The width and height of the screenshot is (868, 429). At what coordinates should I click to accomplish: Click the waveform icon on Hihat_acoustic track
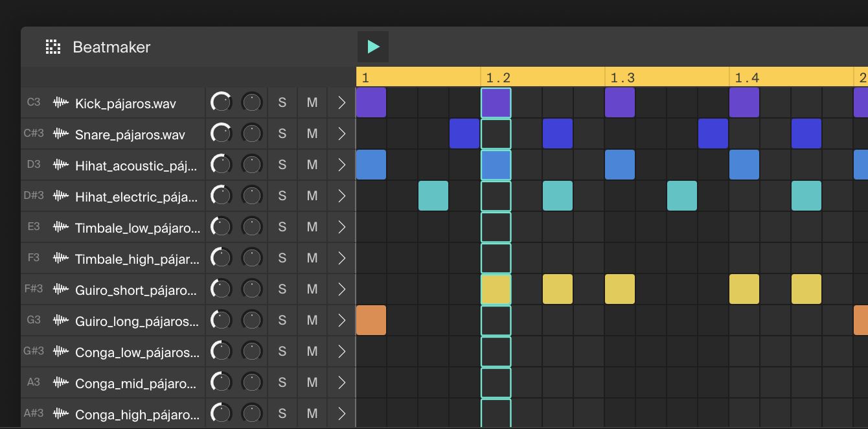[x=60, y=165]
